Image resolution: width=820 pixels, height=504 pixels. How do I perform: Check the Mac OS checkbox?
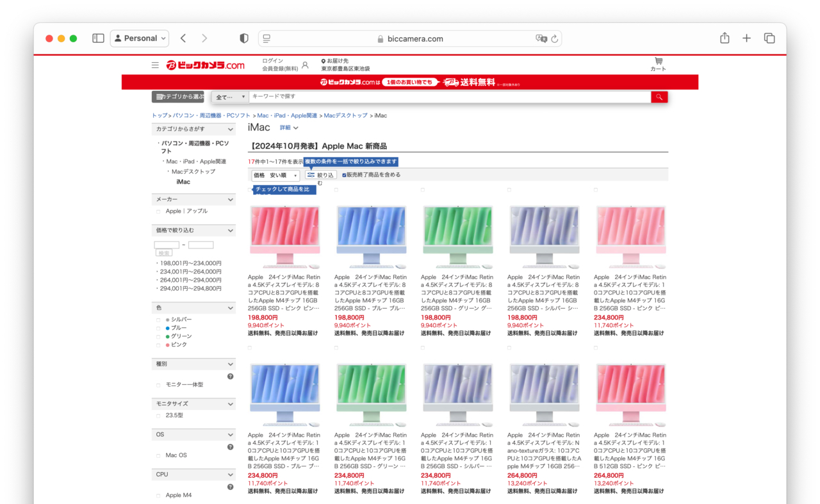click(159, 455)
